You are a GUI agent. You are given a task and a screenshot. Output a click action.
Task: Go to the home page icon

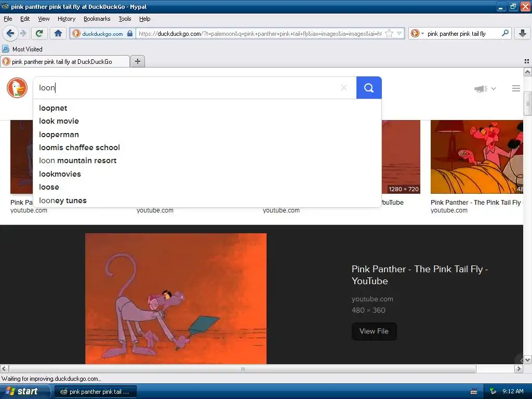coord(58,33)
